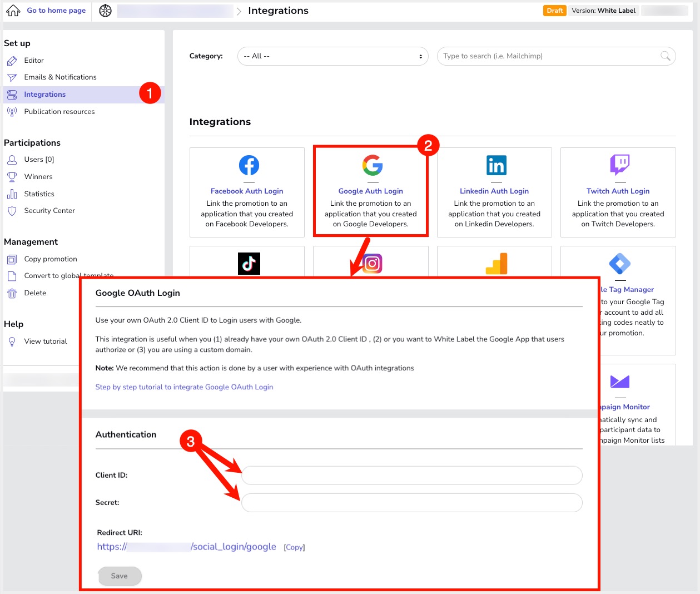This screenshot has height=594, width=700.
Task: Click the Instagram logo icon
Action: 373,264
